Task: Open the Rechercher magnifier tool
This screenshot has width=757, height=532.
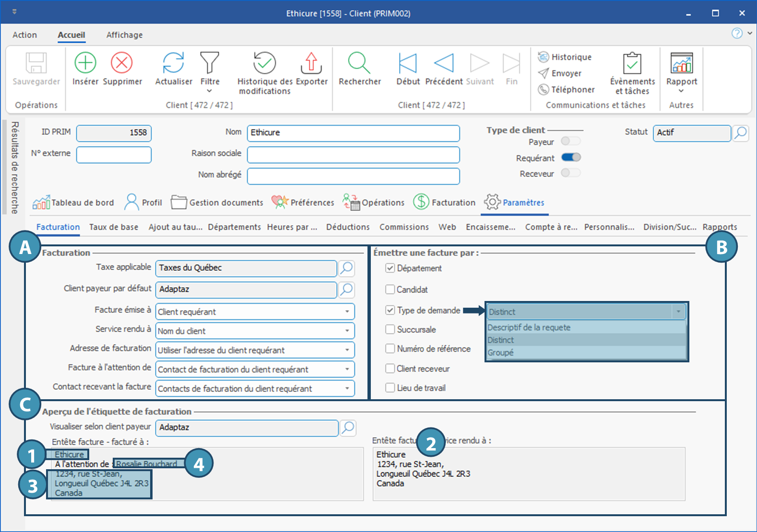Action: coord(359,63)
